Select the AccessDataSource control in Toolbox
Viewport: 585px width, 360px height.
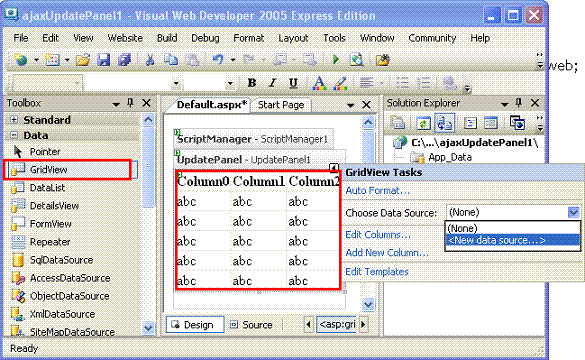(60, 278)
